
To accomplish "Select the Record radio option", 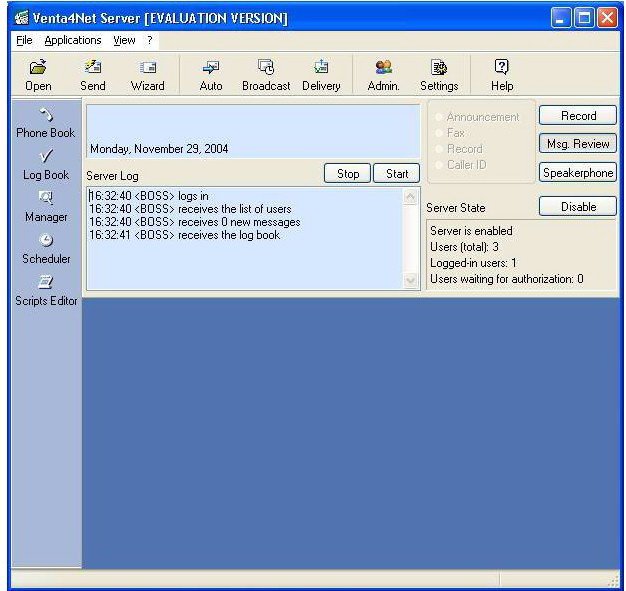I will 458,149.
